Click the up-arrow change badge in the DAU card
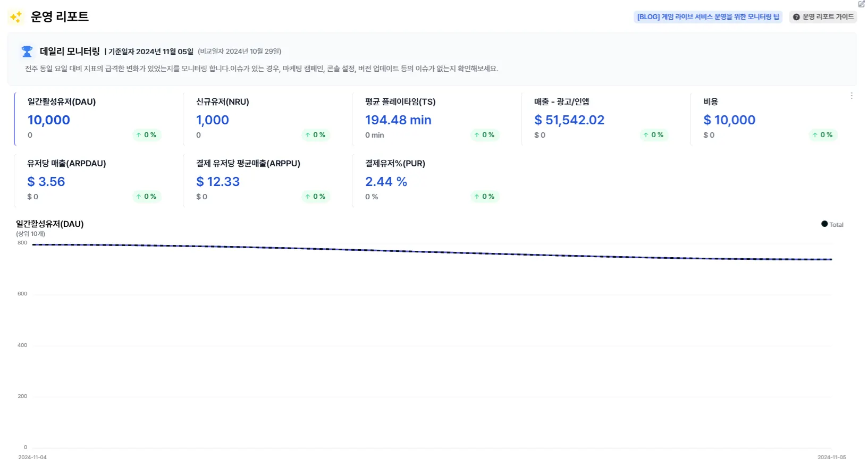Screen dimensions: 868x474 pos(146,135)
